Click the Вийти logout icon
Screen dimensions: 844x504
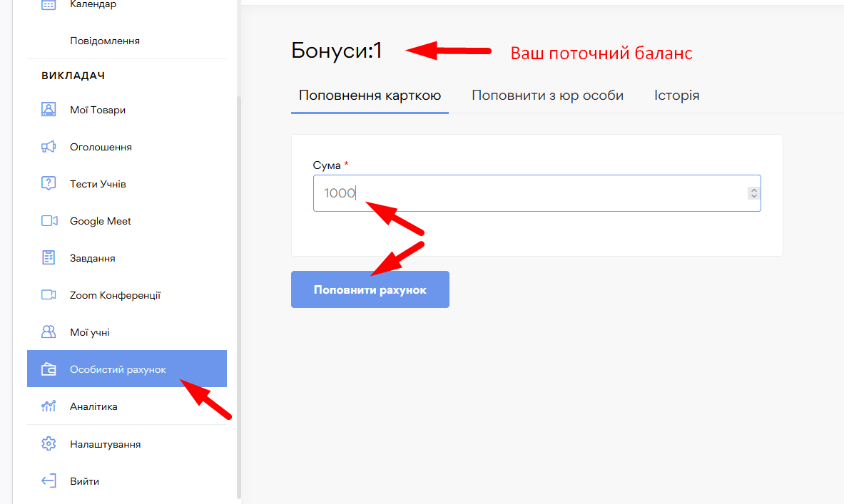point(49,481)
